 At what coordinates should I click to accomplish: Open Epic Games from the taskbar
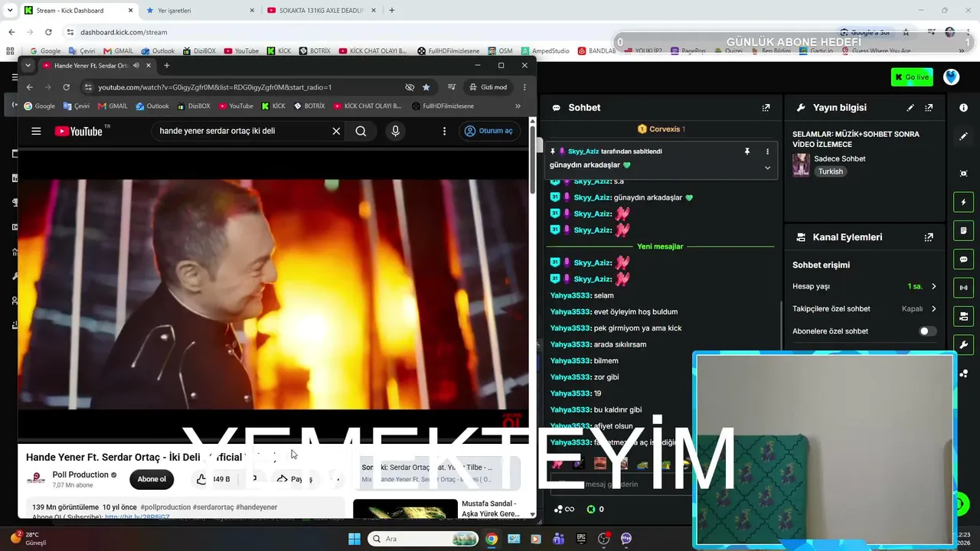pos(581,539)
